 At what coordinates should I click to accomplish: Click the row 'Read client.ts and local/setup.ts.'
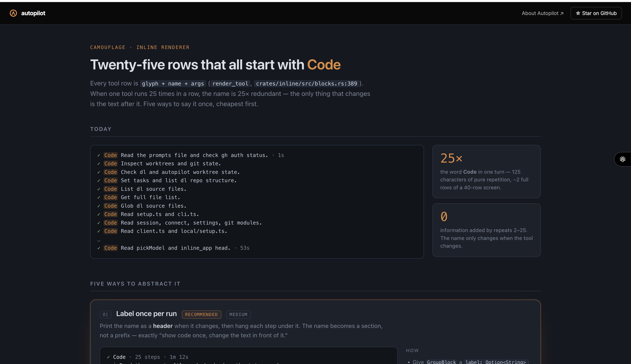(x=162, y=231)
